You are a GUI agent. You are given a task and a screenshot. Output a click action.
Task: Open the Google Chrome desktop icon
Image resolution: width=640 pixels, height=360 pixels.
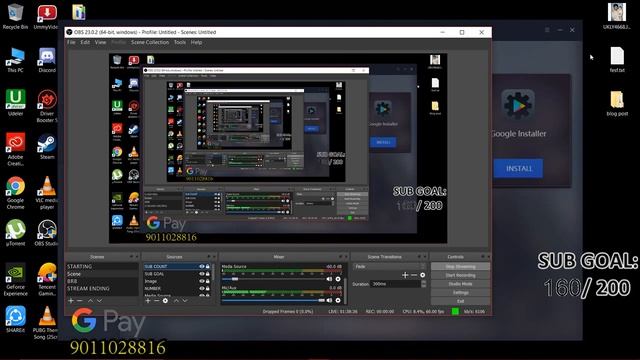[x=15, y=193]
